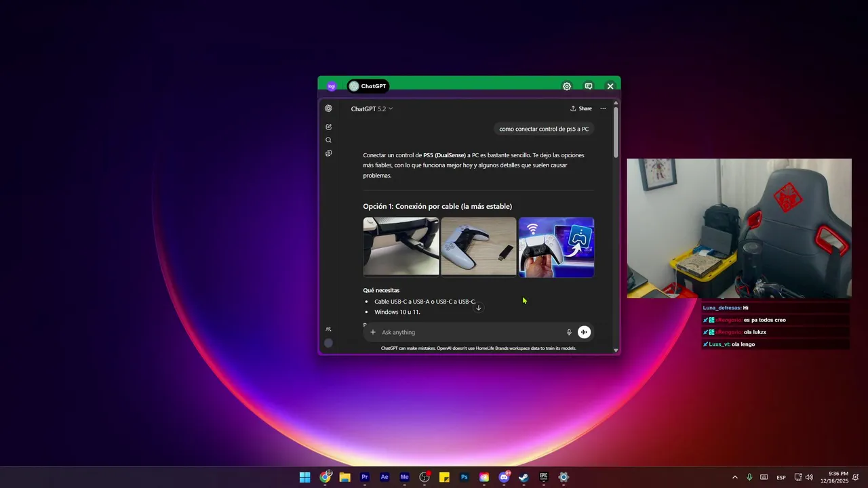
Task: Click the user message 'como conectar control de ps5 a PC'
Action: pos(544,129)
